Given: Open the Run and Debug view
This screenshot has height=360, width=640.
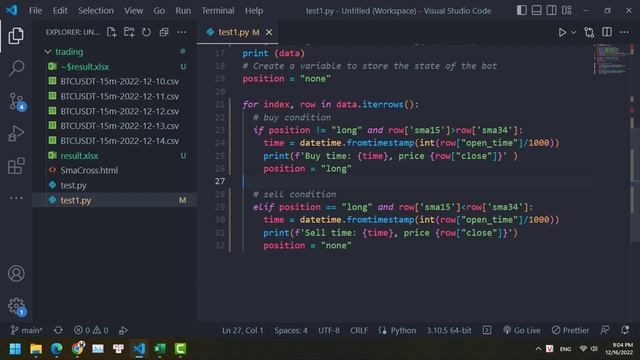Looking at the screenshot, I should pos(16,133).
